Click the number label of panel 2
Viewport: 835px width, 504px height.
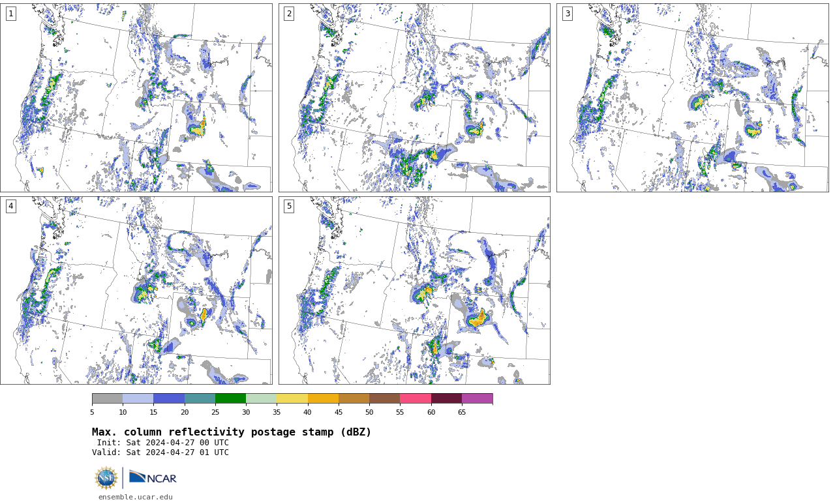[x=289, y=14]
